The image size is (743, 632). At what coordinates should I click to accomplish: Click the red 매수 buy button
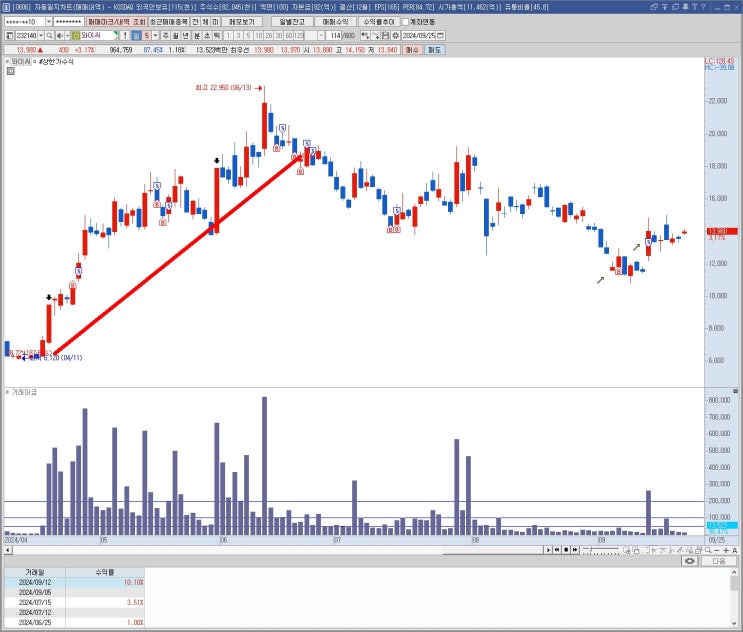point(412,50)
